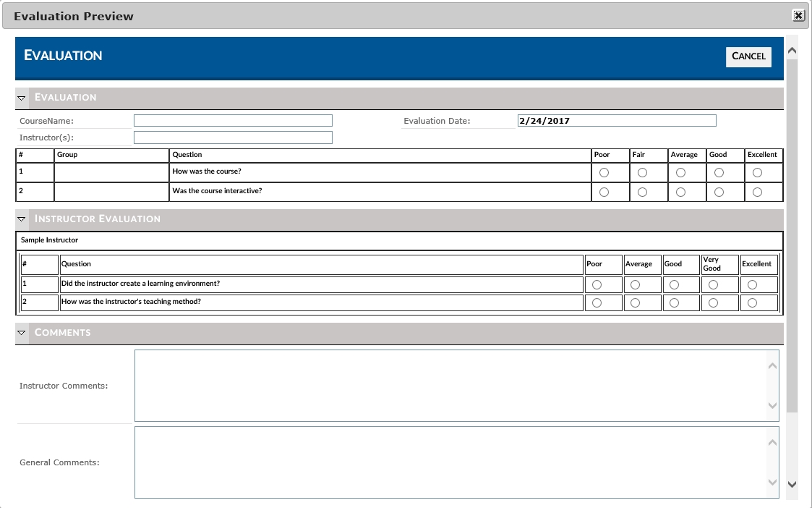The image size is (812, 508).
Task: Select Poor for 'How was the course?'
Action: coord(604,173)
